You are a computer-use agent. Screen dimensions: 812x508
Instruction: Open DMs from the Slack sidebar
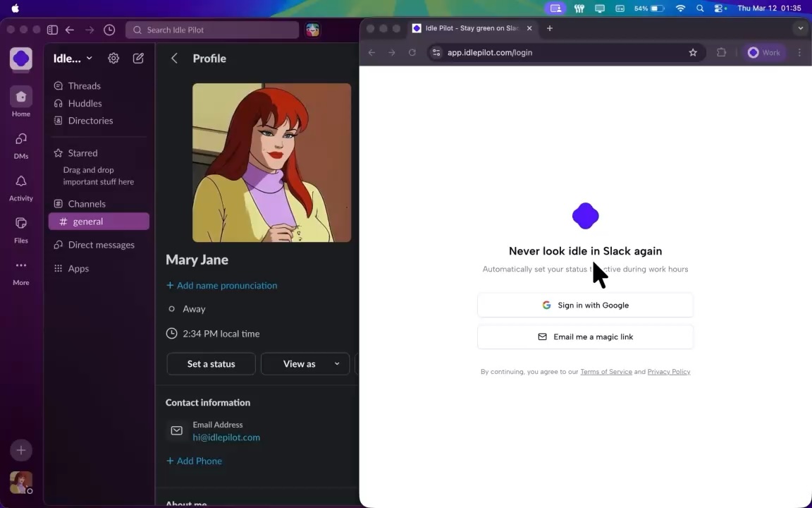tap(20, 143)
